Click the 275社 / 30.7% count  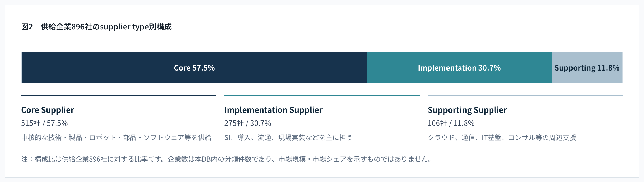point(248,123)
